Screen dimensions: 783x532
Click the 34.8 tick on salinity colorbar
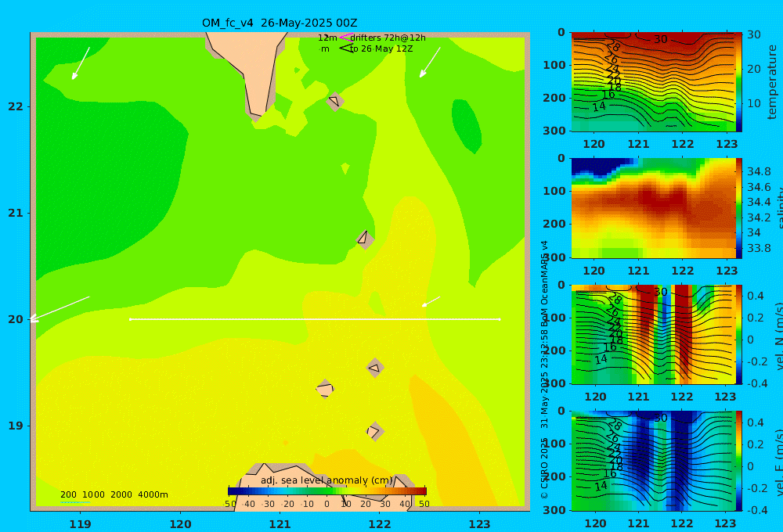759,171
